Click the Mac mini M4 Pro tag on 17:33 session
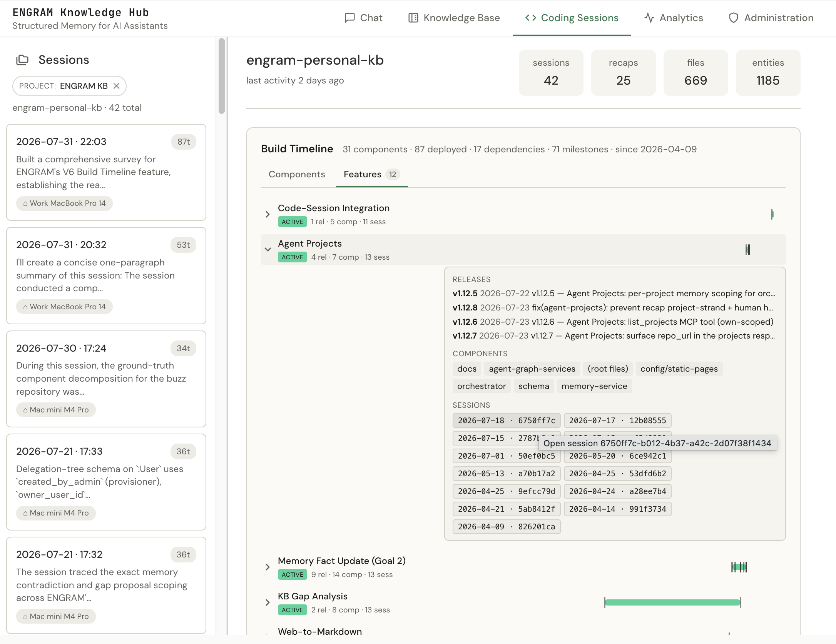Screen dimensions: 836x644 click(x=56, y=513)
